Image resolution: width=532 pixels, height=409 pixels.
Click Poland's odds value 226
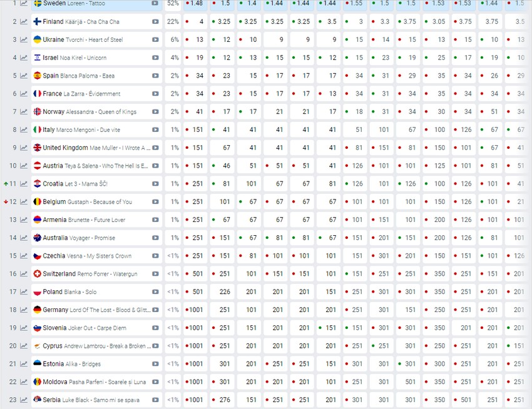222,291
